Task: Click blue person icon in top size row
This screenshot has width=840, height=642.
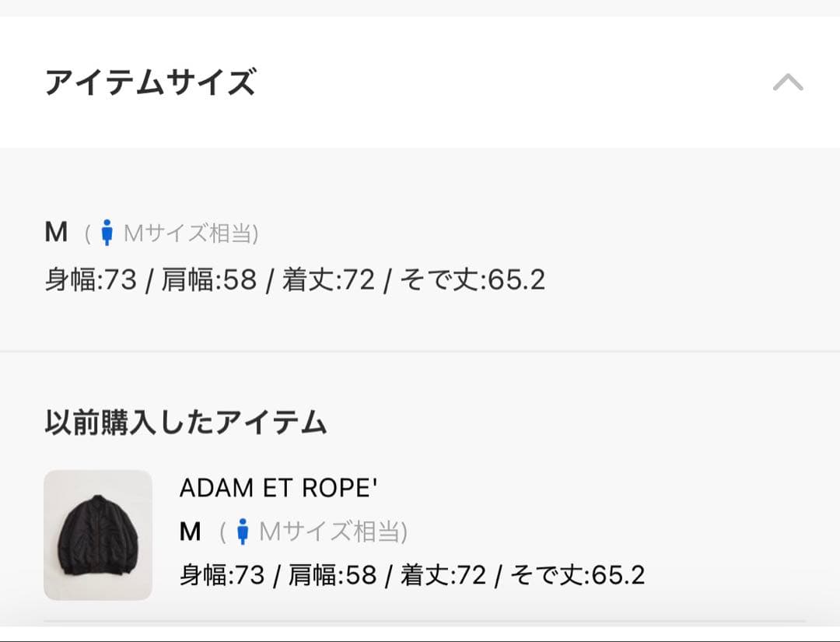Action: [x=107, y=233]
